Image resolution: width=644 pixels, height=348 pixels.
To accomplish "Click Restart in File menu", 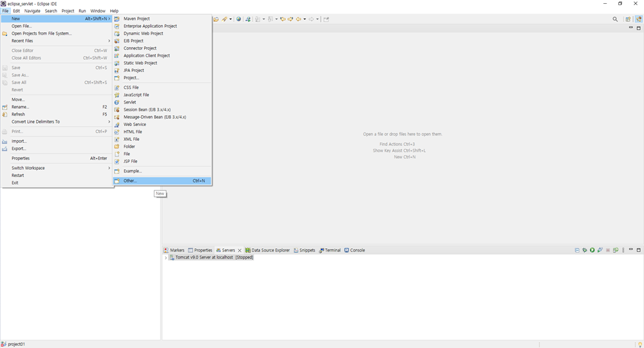I will (57, 175).
